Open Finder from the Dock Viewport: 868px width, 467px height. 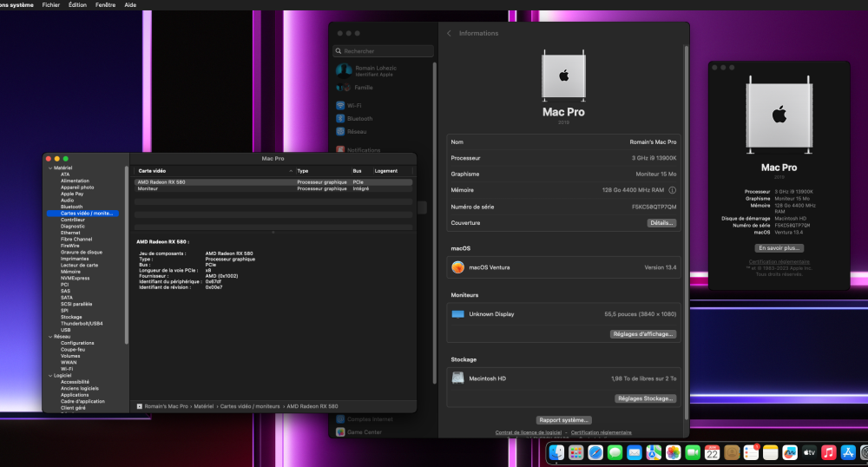[556, 452]
